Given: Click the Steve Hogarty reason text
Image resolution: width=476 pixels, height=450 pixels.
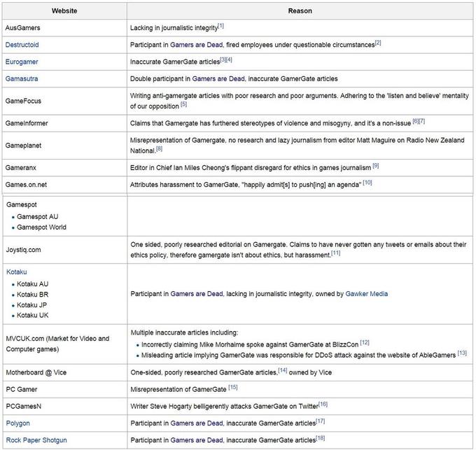Looking at the screenshot, I should tap(224, 407).
